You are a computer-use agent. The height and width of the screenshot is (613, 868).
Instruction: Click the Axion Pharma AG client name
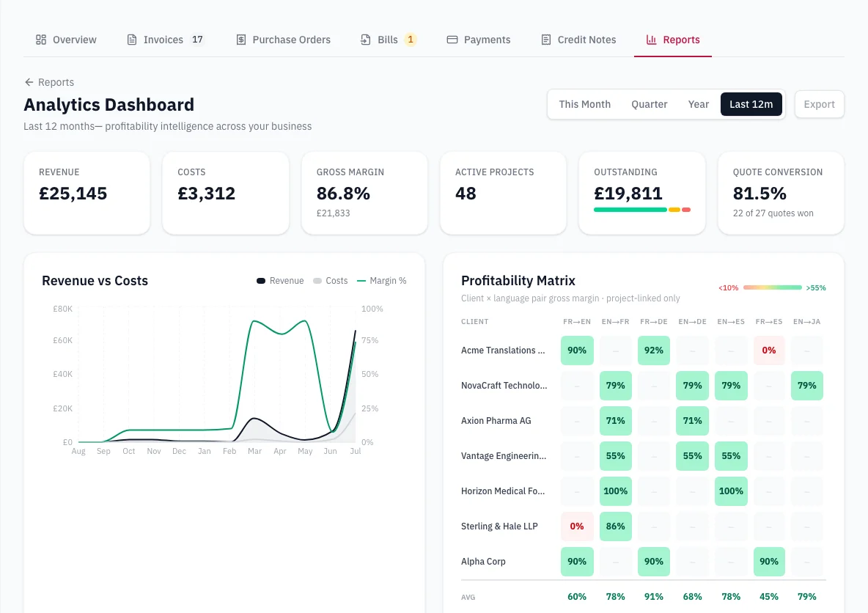(x=496, y=421)
